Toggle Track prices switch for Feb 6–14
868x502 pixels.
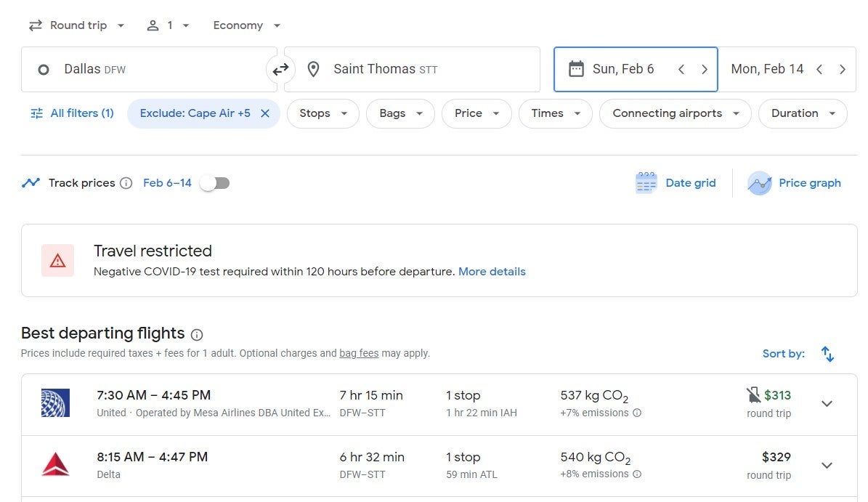tap(215, 183)
